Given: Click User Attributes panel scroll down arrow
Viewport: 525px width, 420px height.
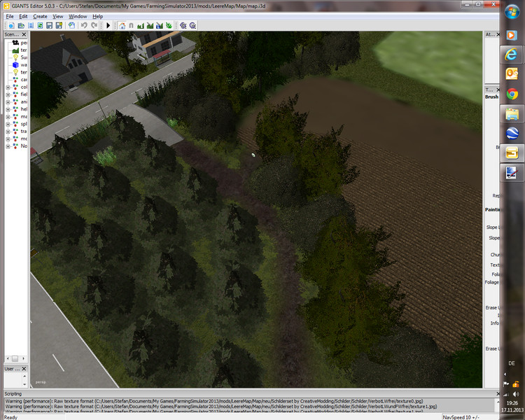Looking at the screenshot, I should click(24, 384).
